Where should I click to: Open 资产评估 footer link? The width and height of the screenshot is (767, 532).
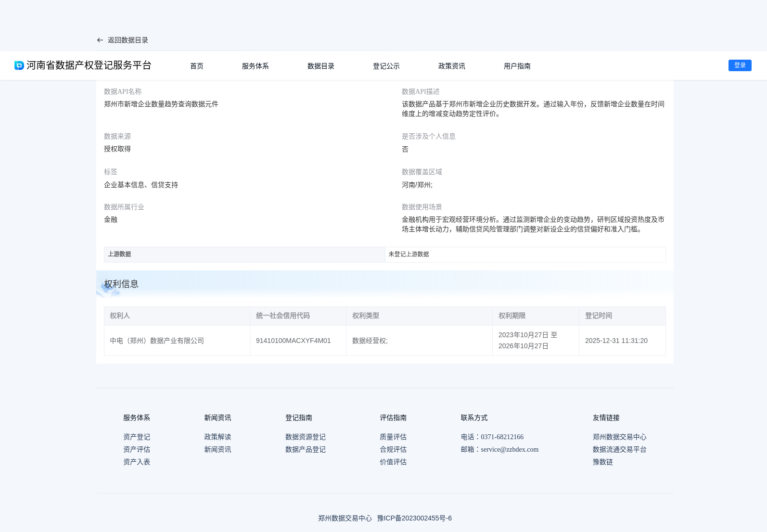pos(137,449)
